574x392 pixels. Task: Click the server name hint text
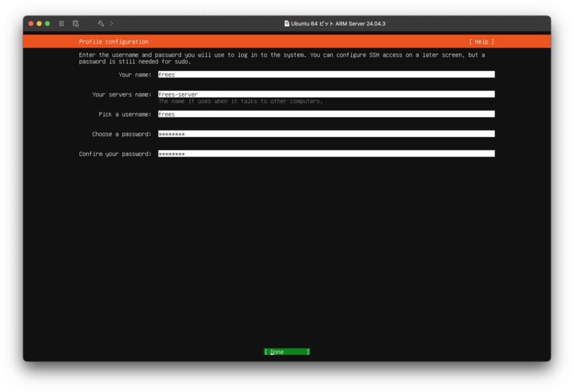click(240, 102)
